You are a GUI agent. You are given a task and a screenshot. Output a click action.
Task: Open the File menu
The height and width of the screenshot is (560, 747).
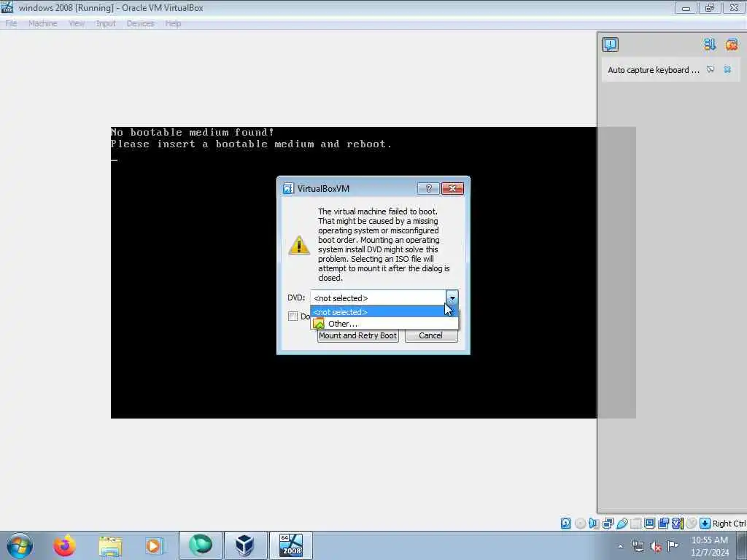[11, 23]
